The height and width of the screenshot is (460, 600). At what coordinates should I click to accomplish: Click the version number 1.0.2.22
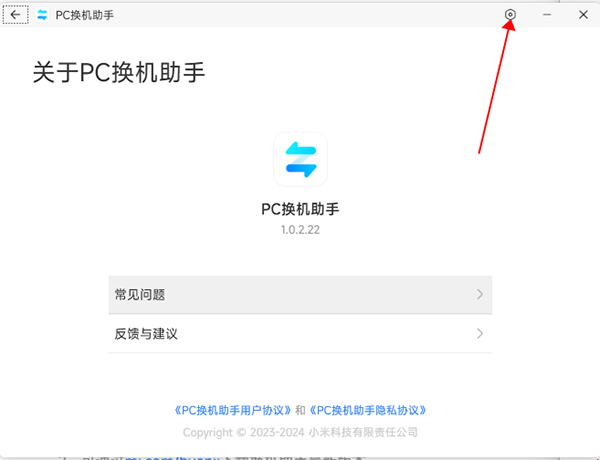point(300,230)
